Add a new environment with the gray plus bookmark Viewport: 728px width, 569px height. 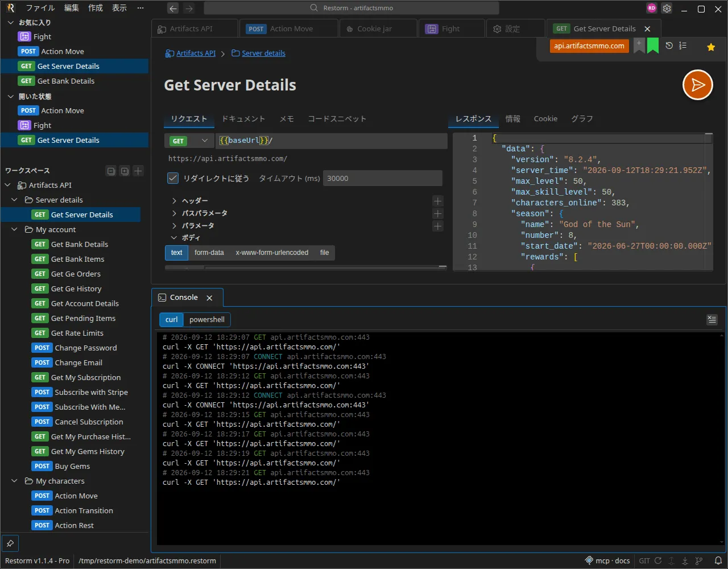[639, 46]
